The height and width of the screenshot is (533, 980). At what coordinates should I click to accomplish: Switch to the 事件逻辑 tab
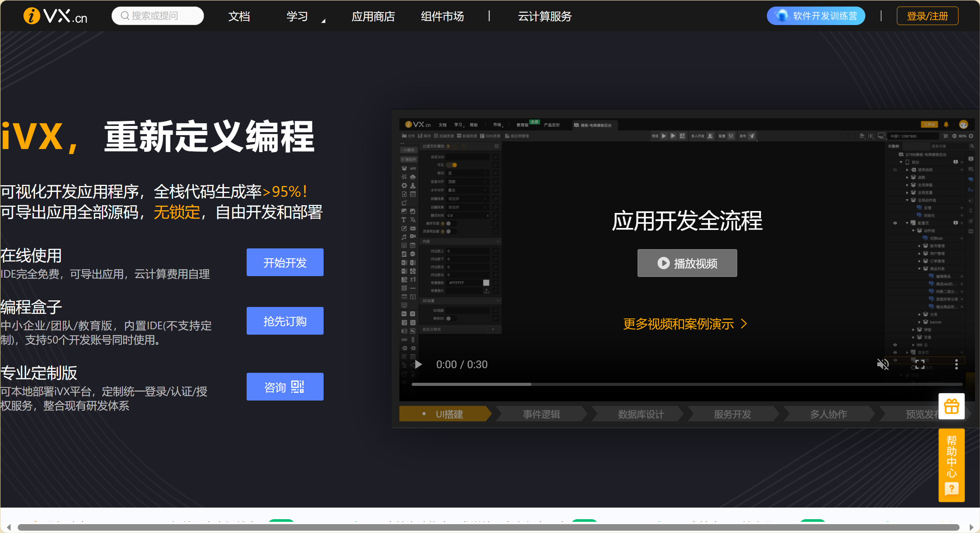tap(541, 414)
